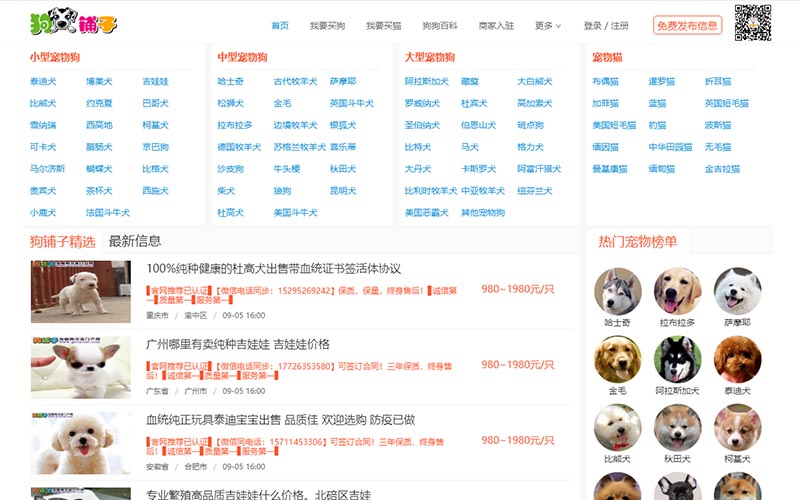Screen dimensions: 800x500
Task: Select 法国斗牛犬 under small dogs
Action: pyautogui.click(x=108, y=212)
